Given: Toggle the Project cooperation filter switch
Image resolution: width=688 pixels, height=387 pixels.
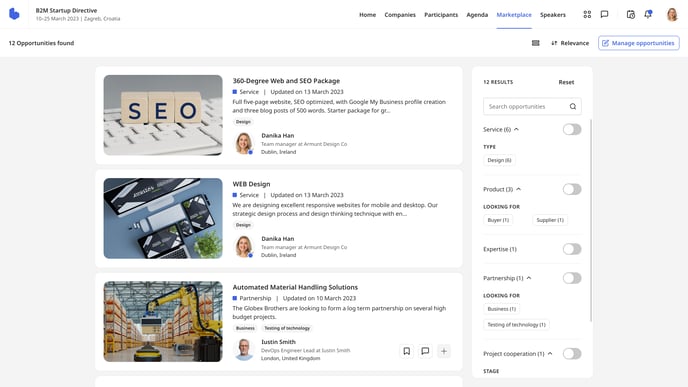Looking at the screenshot, I should (x=572, y=353).
